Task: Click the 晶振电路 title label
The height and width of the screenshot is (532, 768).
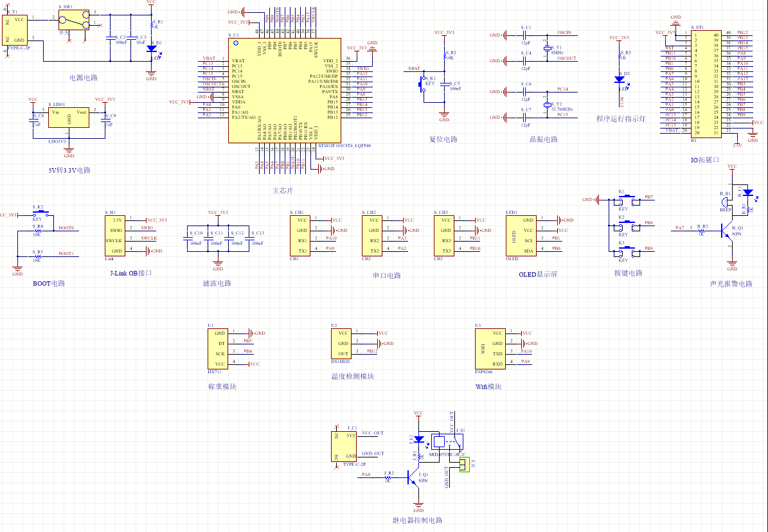Action: tap(544, 139)
